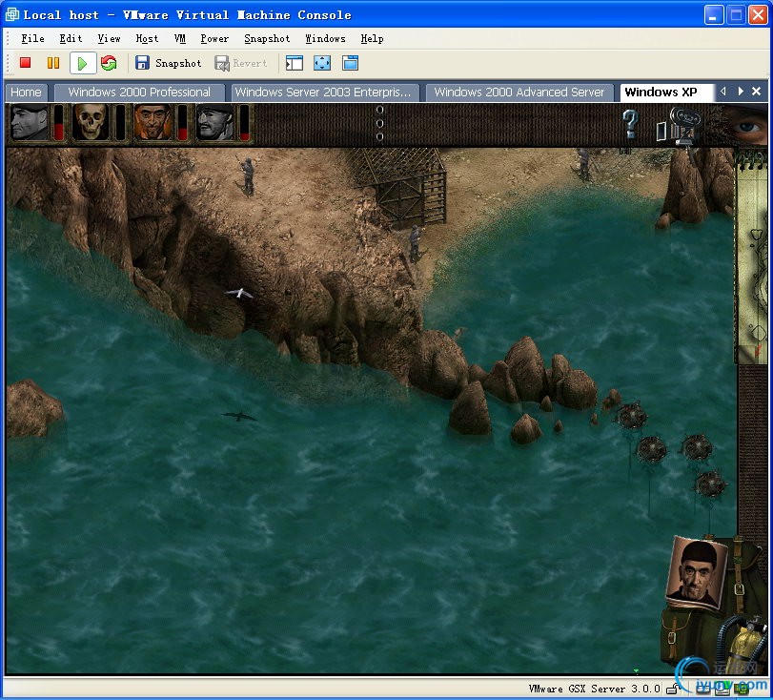Viewport: 773px width, 700px height.
Task: Click the lock icon in status bar
Action: click(x=672, y=689)
